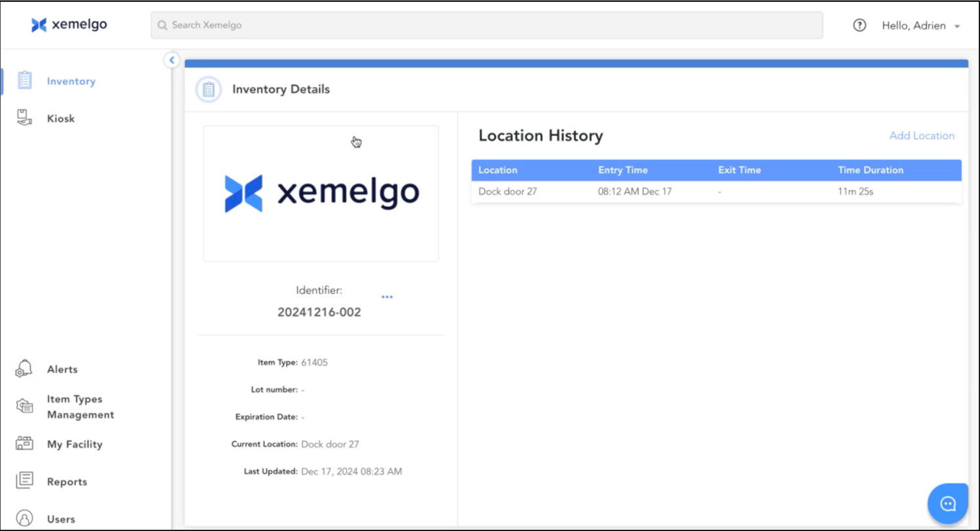Click the Reports icon in sidebar

coord(24,481)
